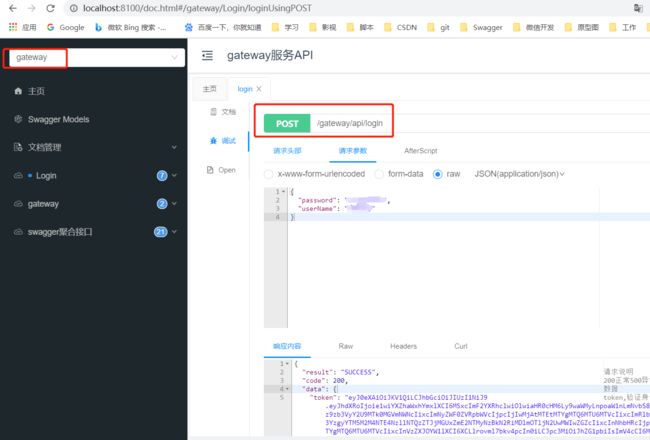
Task: Fold the request JSON at line 1
Action: pos(284,192)
